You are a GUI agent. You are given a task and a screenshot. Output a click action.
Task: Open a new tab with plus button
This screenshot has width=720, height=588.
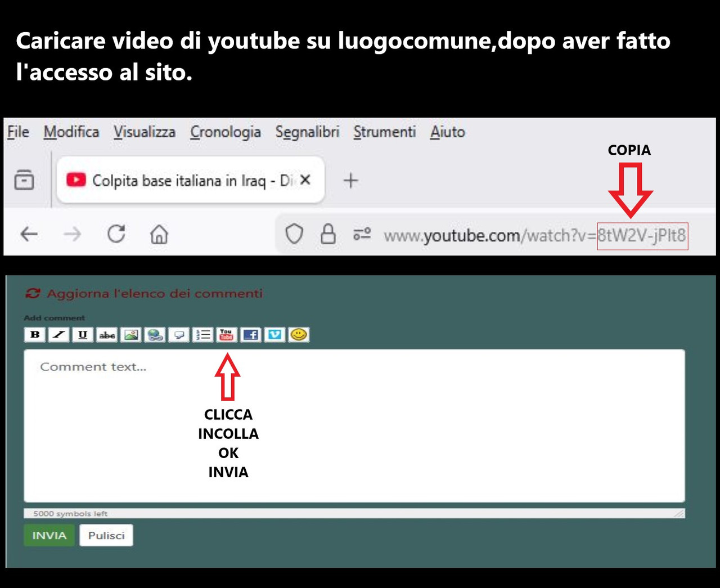[351, 181]
